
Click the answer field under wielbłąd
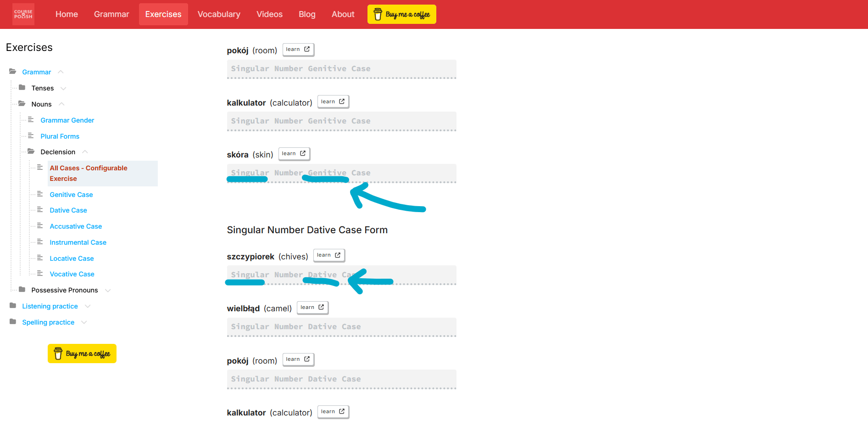pos(341,327)
